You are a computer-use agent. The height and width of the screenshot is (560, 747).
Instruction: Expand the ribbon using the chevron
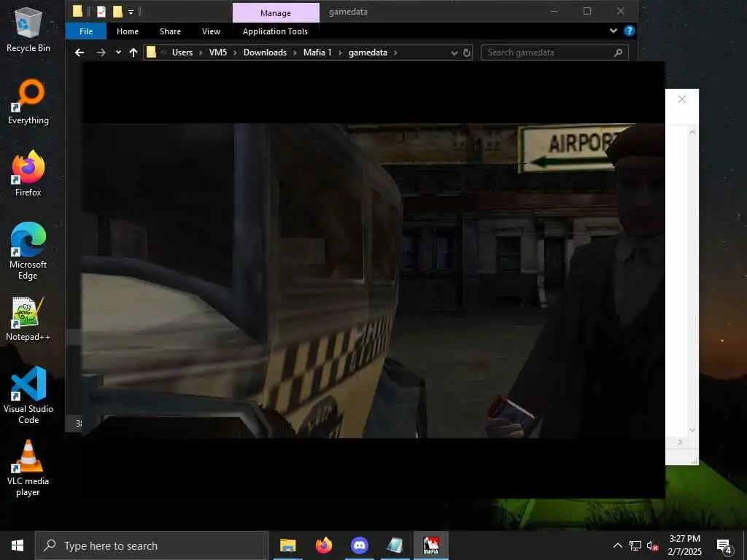click(x=613, y=31)
